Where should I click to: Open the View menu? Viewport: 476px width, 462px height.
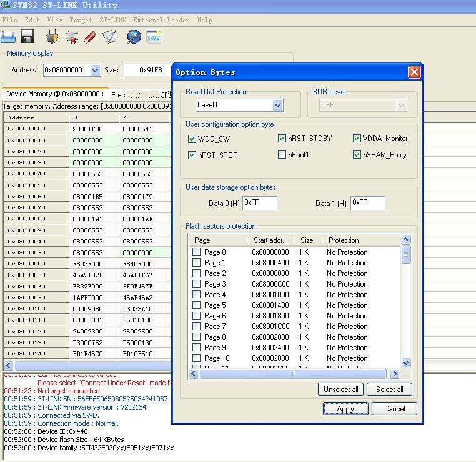pos(54,21)
